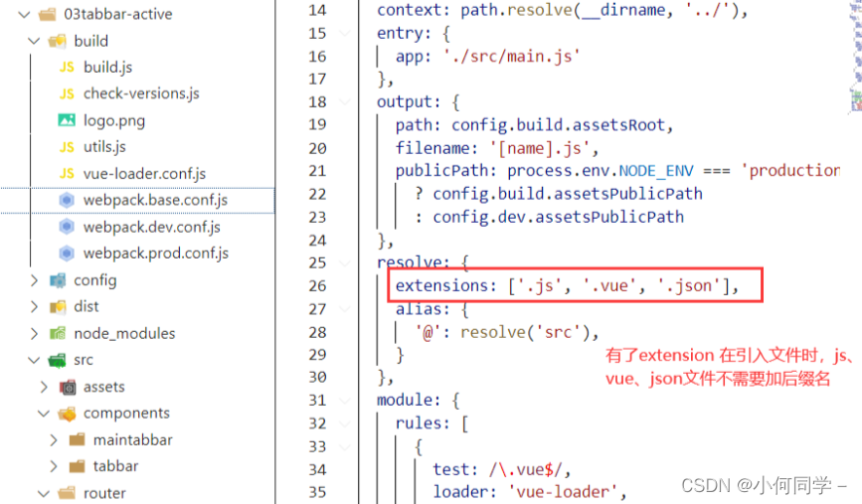This screenshot has height=504, width=862.
Task: Click line number 14 in the gutter
Action: point(317,10)
